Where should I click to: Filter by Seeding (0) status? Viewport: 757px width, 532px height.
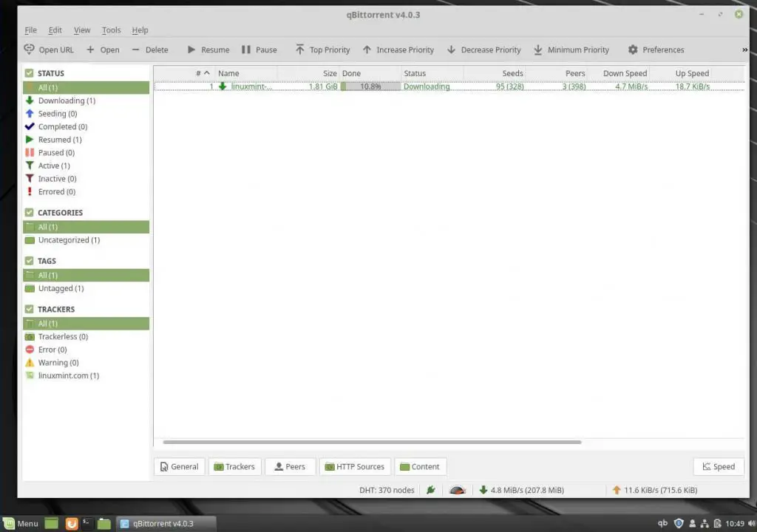[86, 114]
